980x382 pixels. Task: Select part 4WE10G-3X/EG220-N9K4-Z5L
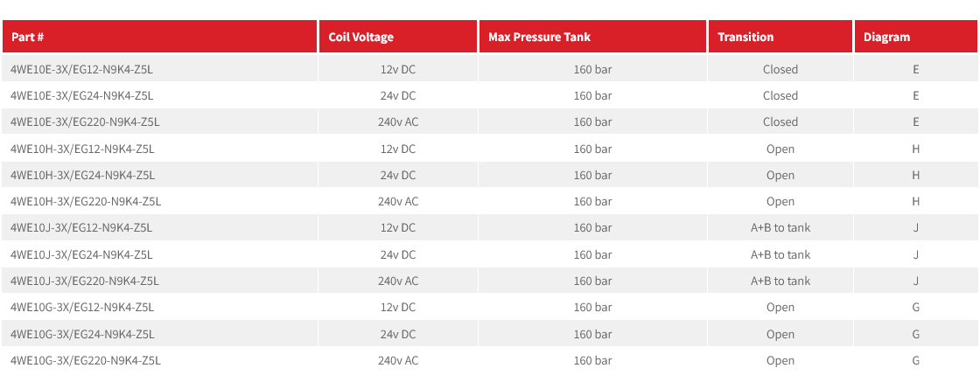[86, 360]
